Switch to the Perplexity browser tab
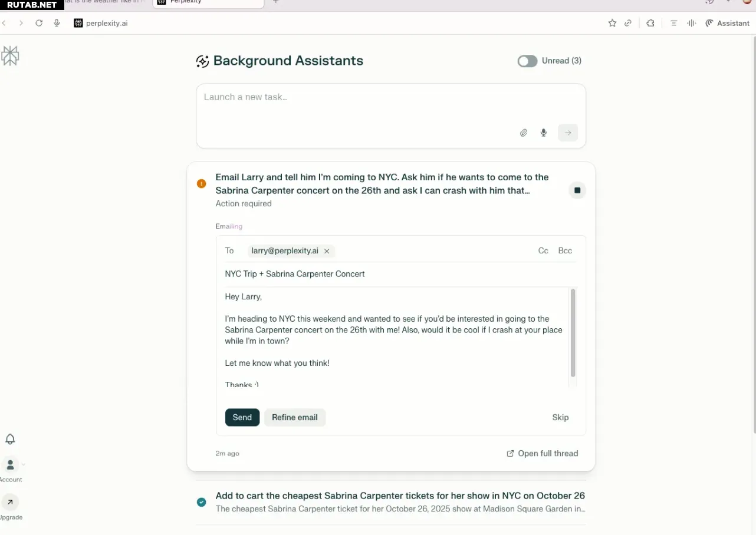Screen dimensions: 756x535 click(x=206, y=2)
